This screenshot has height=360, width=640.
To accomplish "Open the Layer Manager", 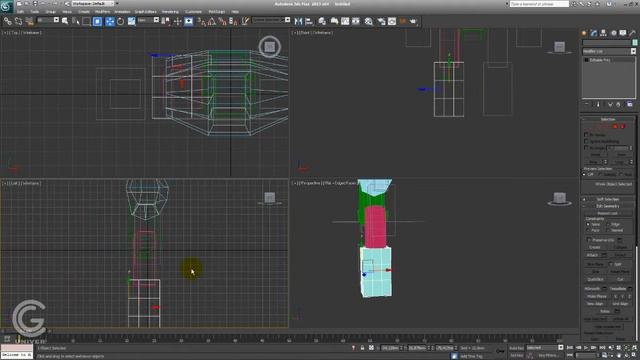I will [322, 21].
